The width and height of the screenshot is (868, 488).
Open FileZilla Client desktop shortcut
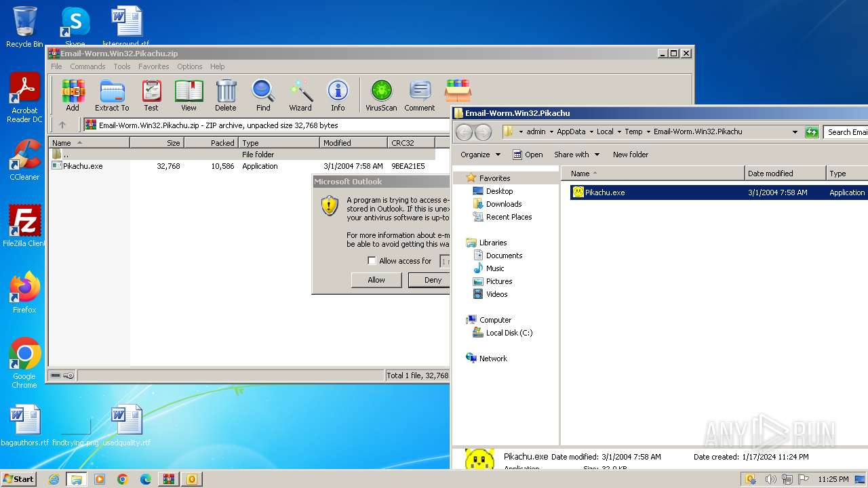click(24, 226)
